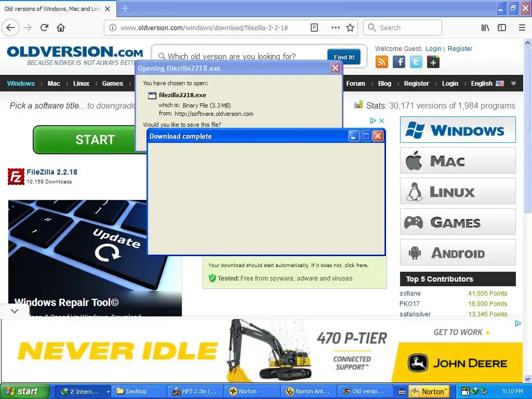
Task: Bookmark this page with the star icon
Action: tap(350, 28)
